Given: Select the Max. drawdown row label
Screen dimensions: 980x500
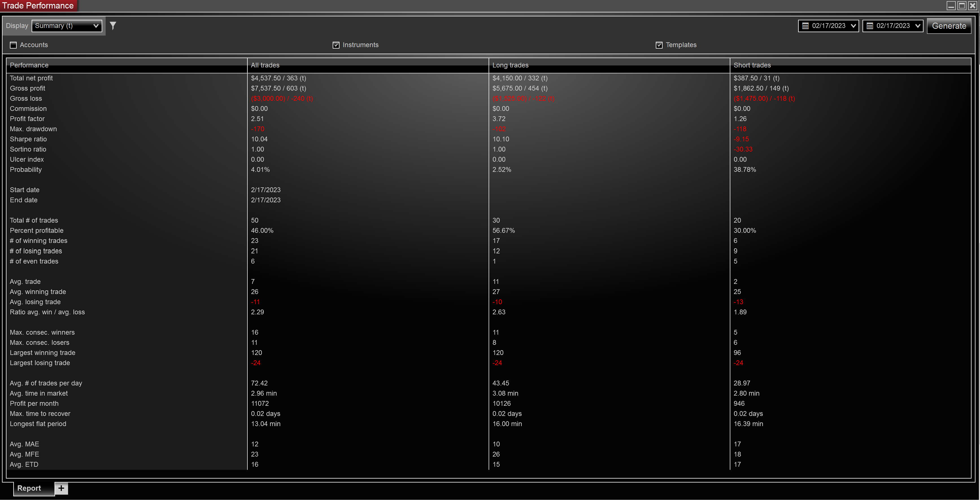Looking at the screenshot, I should (33, 129).
